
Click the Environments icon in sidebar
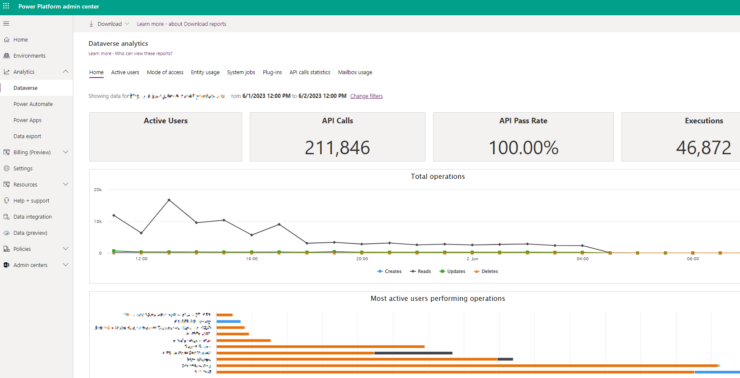pos(7,56)
